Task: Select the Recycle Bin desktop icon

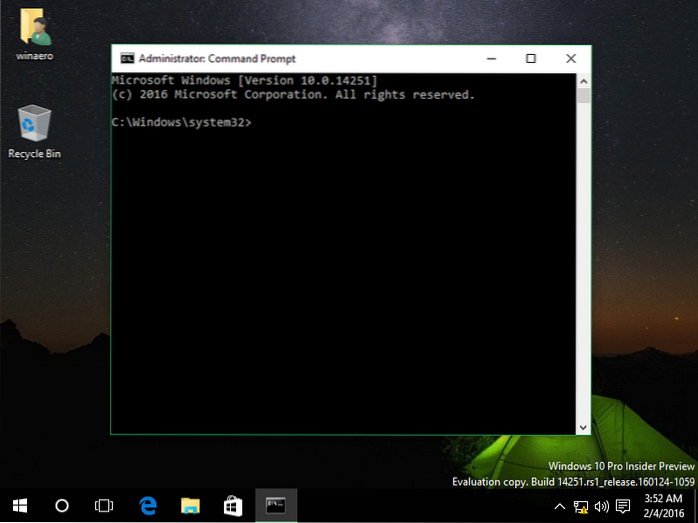Action: [34, 132]
